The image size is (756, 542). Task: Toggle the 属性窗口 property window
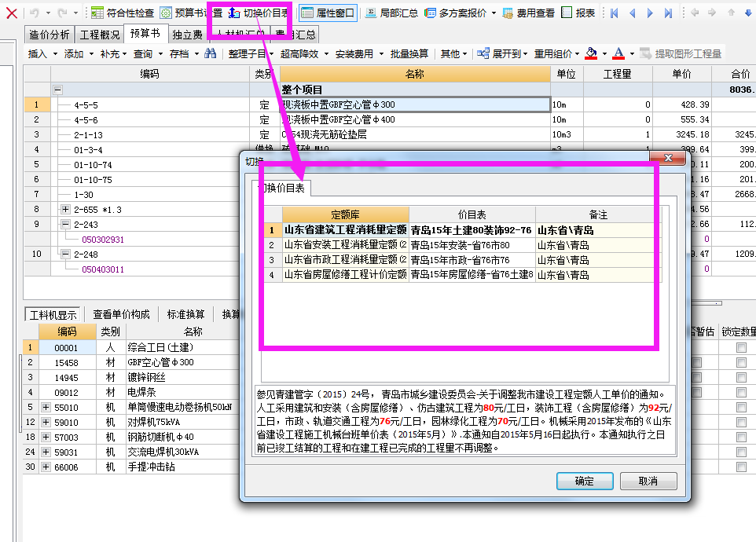[328, 13]
